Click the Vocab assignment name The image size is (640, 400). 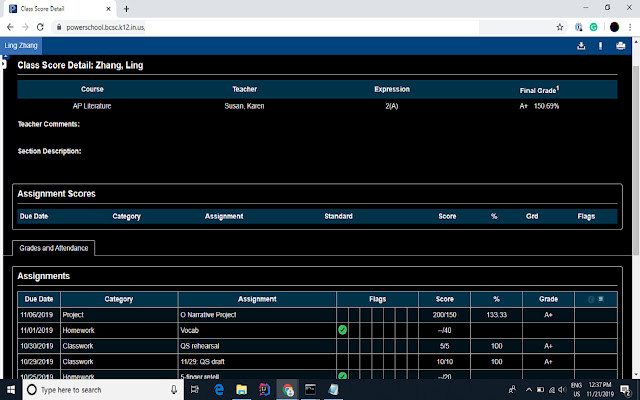coord(189,330)
